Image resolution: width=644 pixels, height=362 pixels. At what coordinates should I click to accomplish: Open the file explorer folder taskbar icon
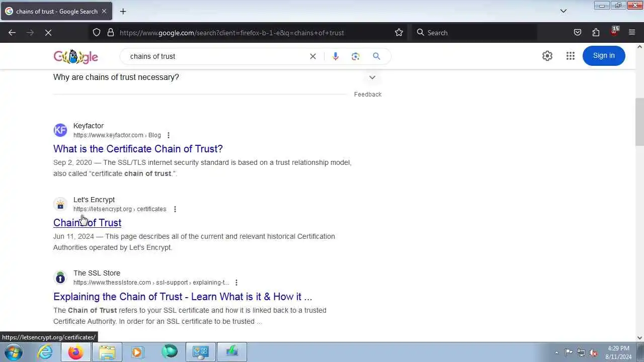coord(107,352)
